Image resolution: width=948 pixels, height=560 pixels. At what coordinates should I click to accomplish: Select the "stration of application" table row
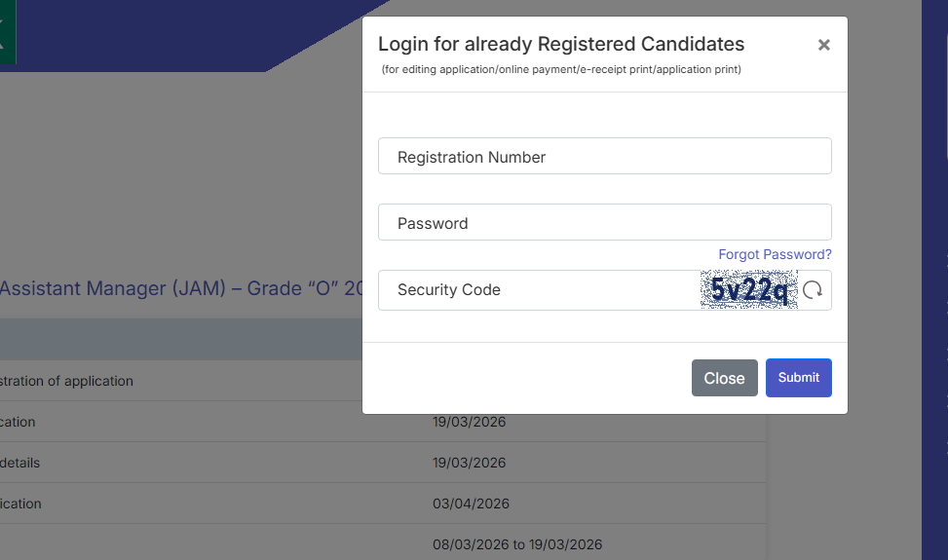(x=66, y=381)
